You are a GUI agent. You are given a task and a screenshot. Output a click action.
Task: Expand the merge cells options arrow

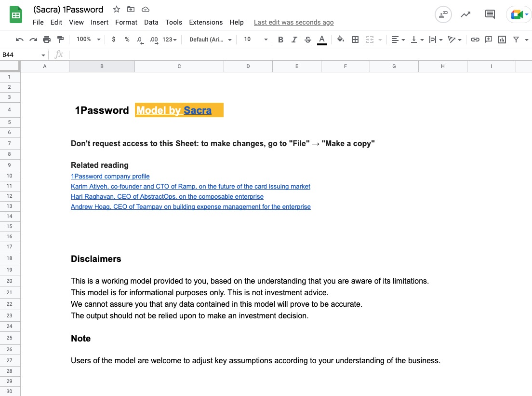tap(380, 40)
